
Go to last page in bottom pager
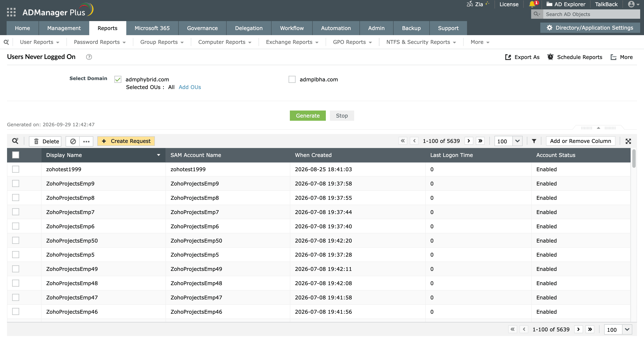[590, 329]
